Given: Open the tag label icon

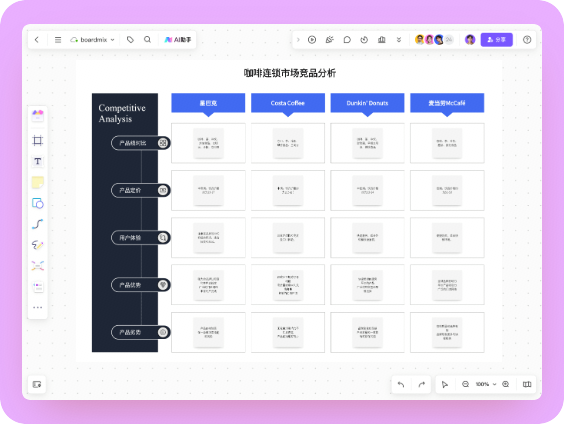Looking at the screenshot, I should (130, 40).
